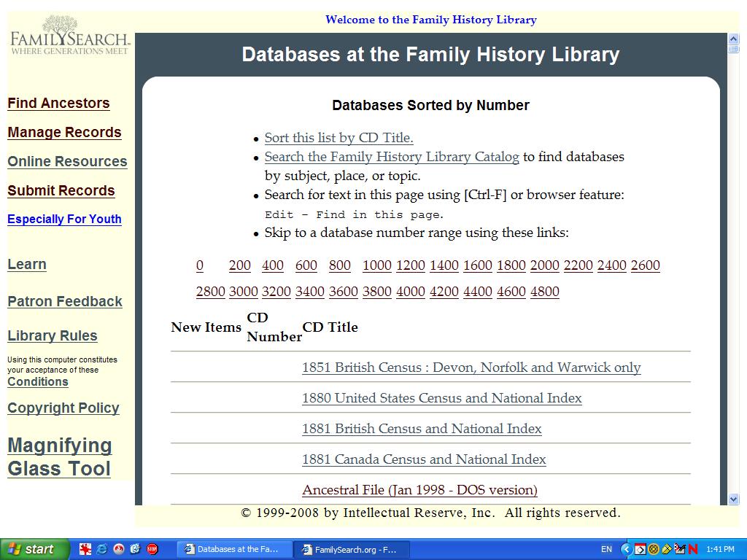
Task: Open Submit Records in sidebar
Action: (x=61, y=190)
